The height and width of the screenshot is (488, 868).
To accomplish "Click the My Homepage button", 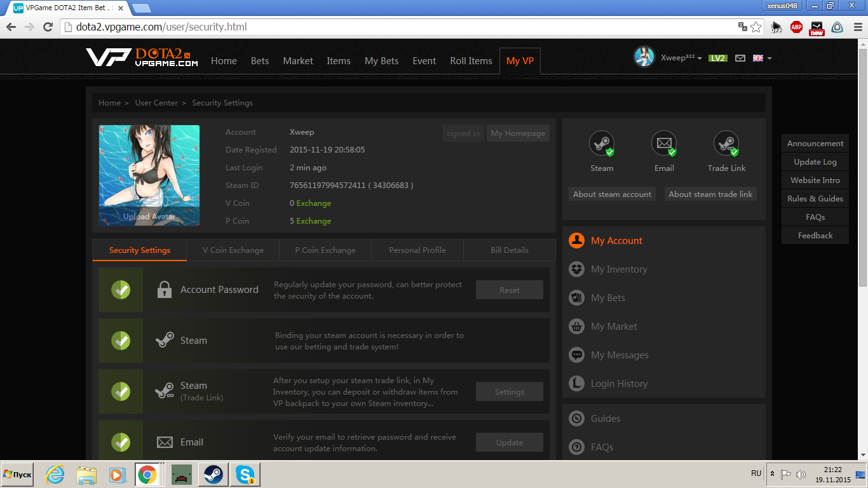I will tap(518, 133).
